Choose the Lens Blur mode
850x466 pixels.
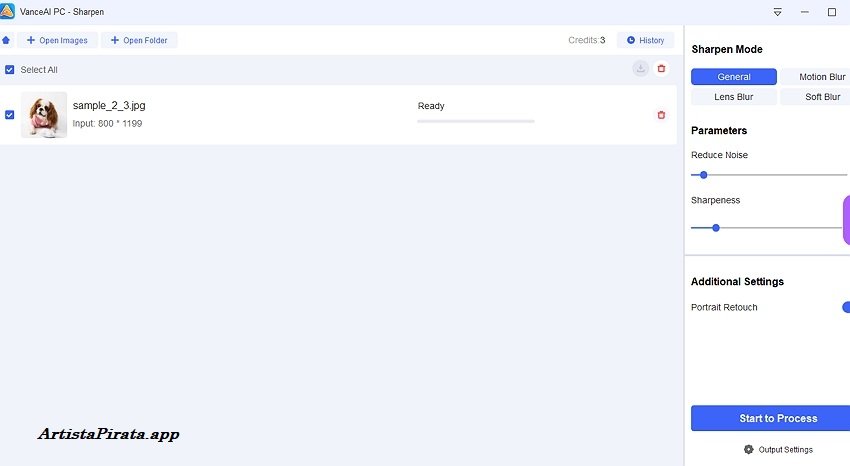pyautogui.click(x=733, y=97)
